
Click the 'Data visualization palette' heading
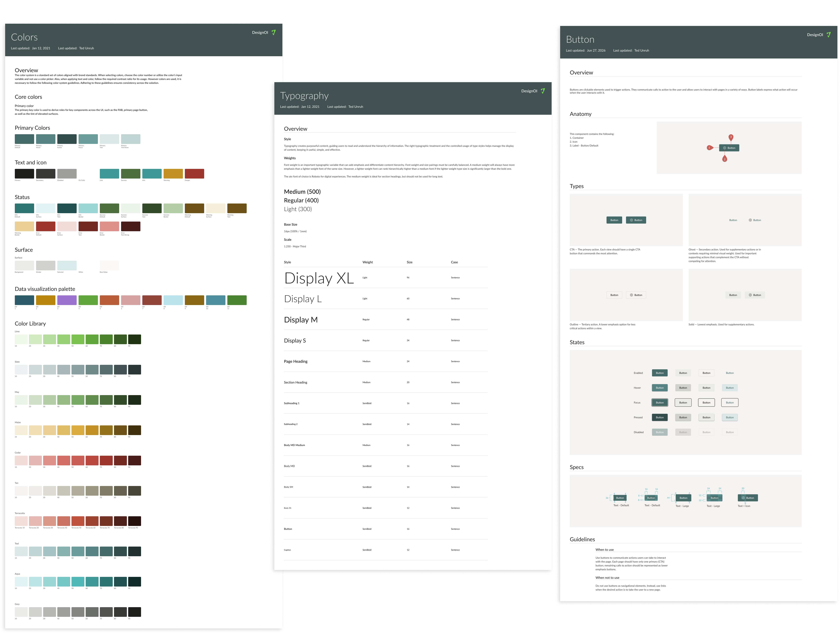coord(45,289)
